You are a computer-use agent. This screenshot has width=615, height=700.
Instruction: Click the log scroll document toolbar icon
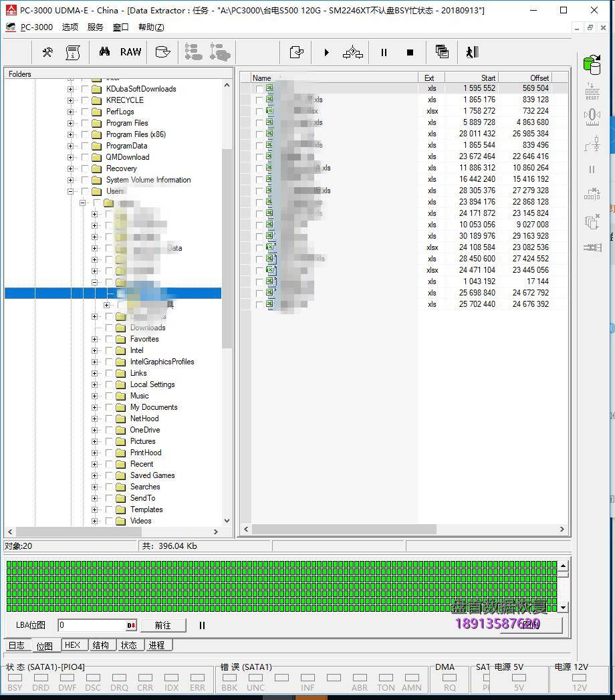pyautogui.click(x=73, y=52)
